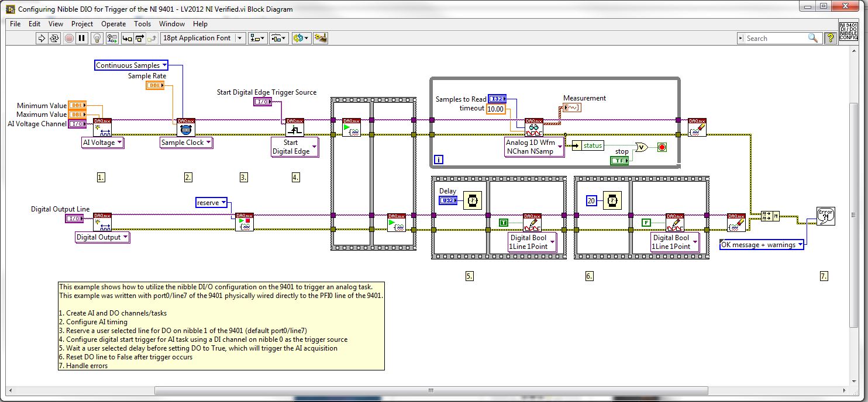Click the Clean Up Diagram icon

(x=320, y=38)
